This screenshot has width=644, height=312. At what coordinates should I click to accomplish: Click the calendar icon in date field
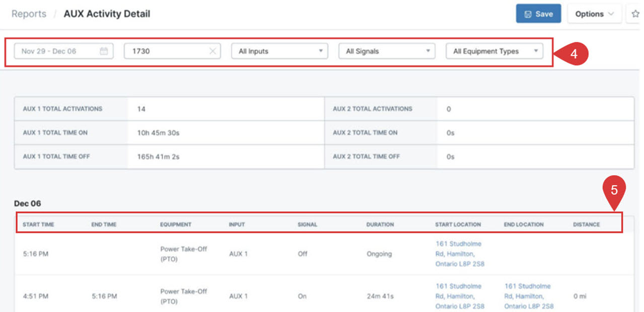pos(104,51)
